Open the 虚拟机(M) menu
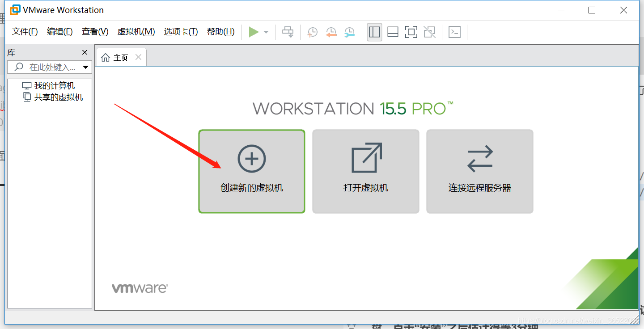This screenshot has width=644, height=329. tap(136, 32)
